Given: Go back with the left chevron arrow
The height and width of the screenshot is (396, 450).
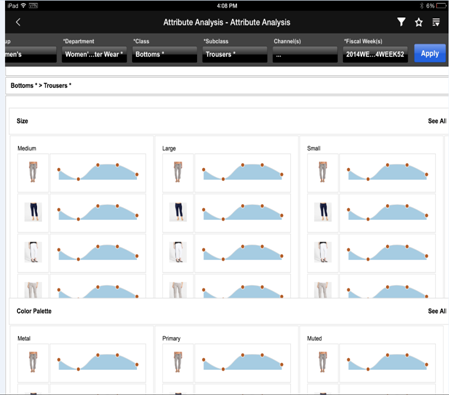Looking at the screenshot, I should tap(18, 22).
